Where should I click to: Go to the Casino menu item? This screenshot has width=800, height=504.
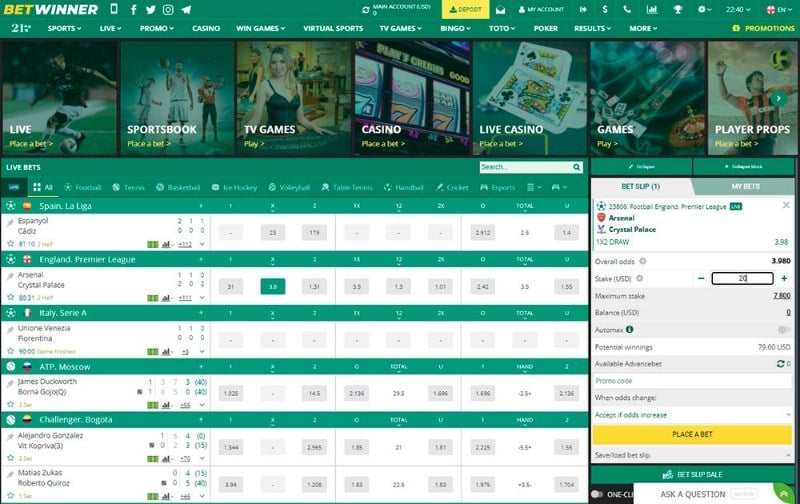pyautogui.click(x=206, y=28)
